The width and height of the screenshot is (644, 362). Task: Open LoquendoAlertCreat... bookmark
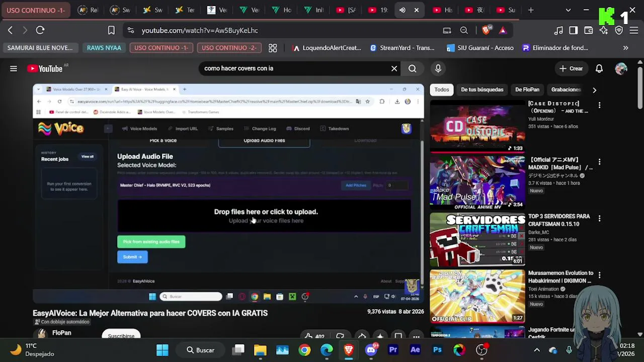pos(327,48)
